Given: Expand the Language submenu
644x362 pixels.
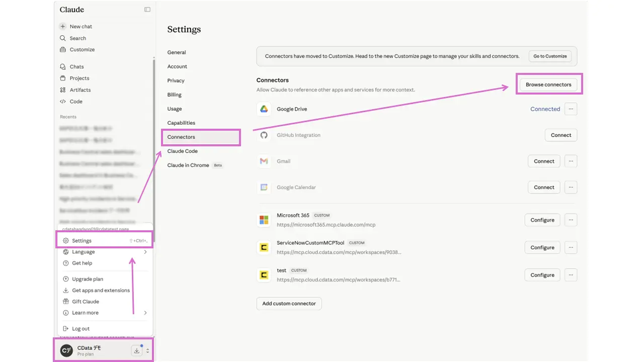Looking at the screenshot, I should click(145, 252).
